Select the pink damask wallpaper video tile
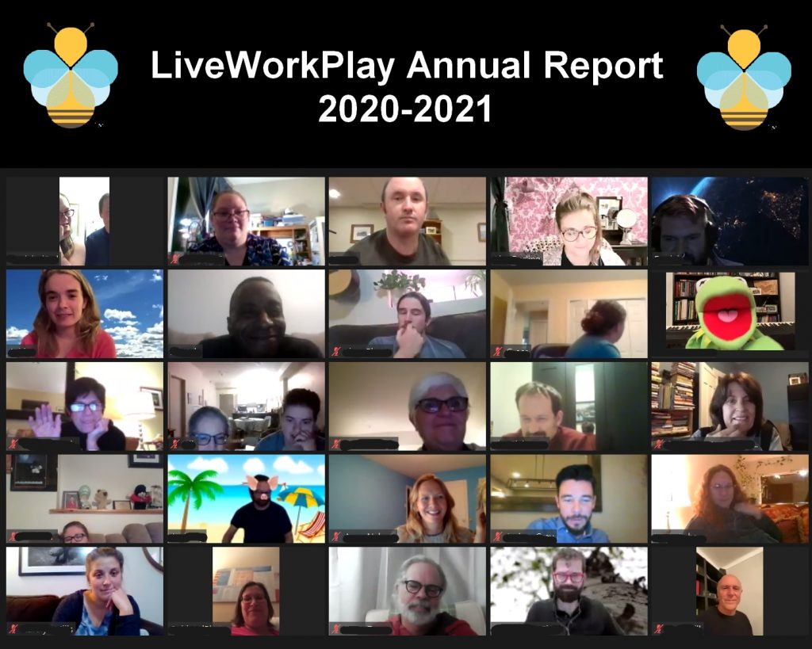 tap(569, 222)
